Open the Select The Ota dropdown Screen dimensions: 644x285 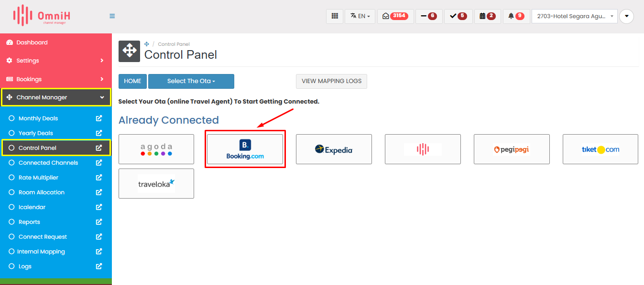[x=191, y=81]
